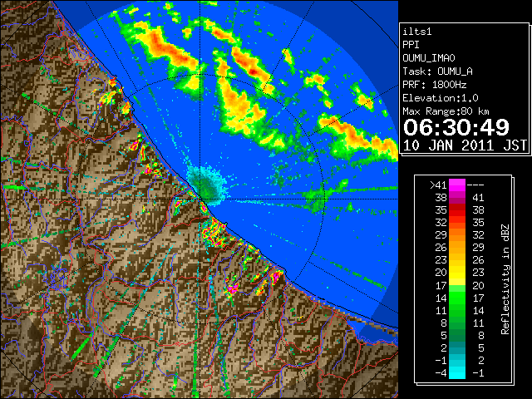
Task: Select the "PPI" scan type label
Action: tap(411, 45)
